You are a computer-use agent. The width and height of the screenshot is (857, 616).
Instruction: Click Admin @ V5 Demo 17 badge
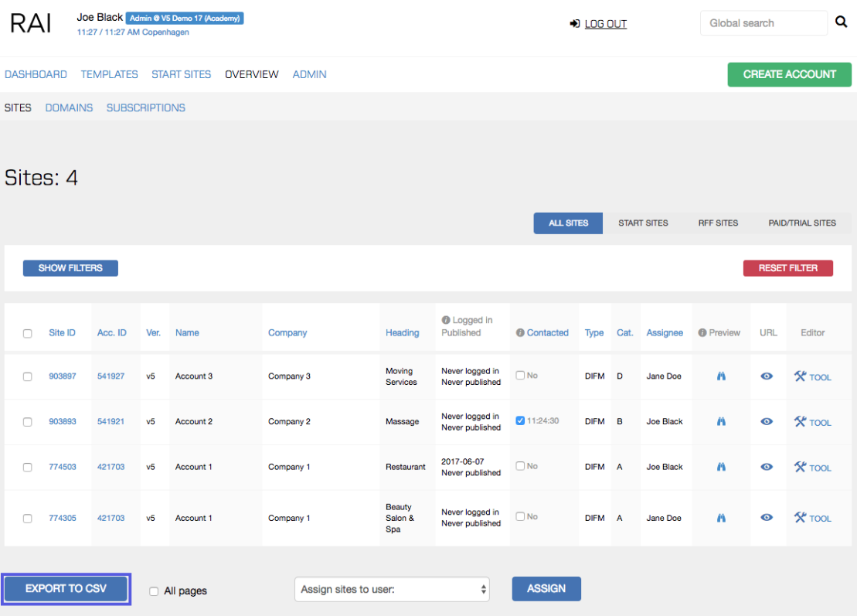pyautogui.click(x=185, y=18)
